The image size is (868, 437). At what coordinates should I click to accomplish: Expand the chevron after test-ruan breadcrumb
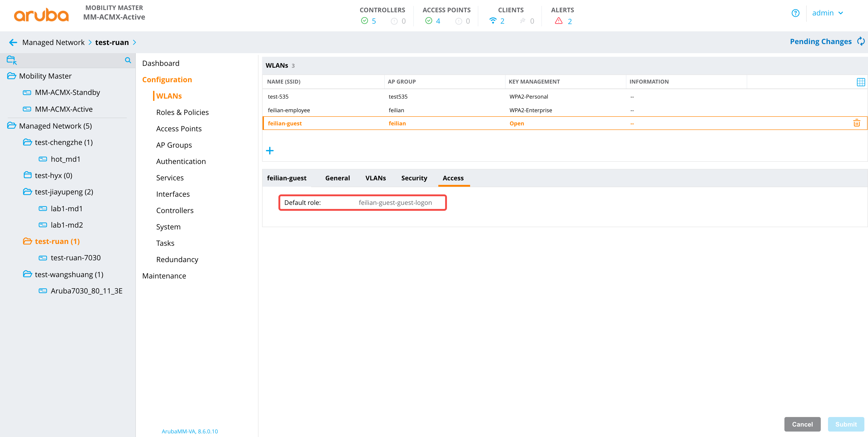134,42
